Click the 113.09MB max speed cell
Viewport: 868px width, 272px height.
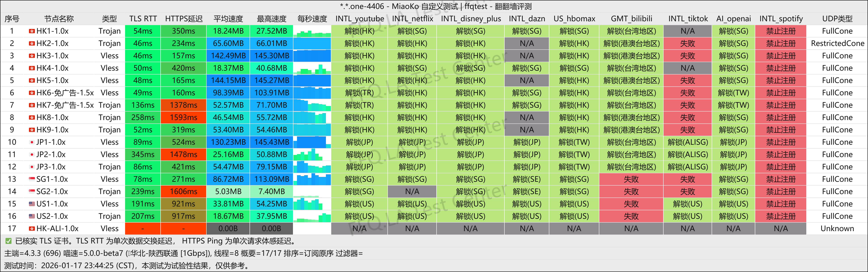click(272, 179)
